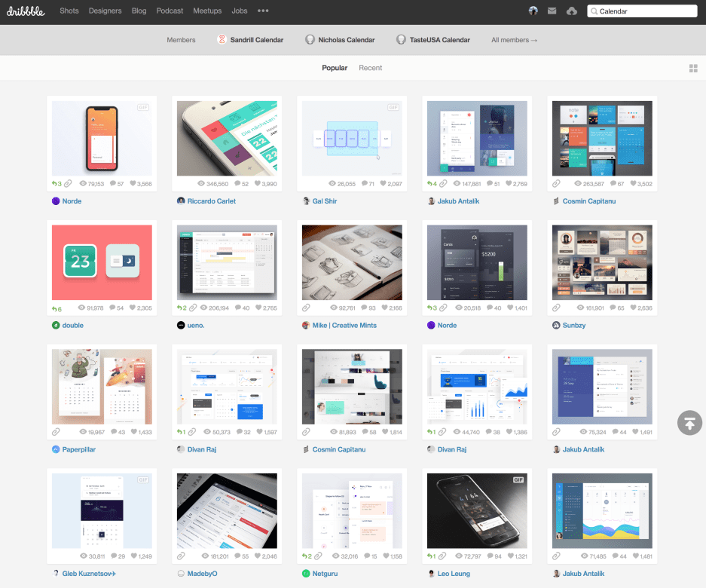Click the Dribbble logo
706x588 pixels.
[26, 11]
